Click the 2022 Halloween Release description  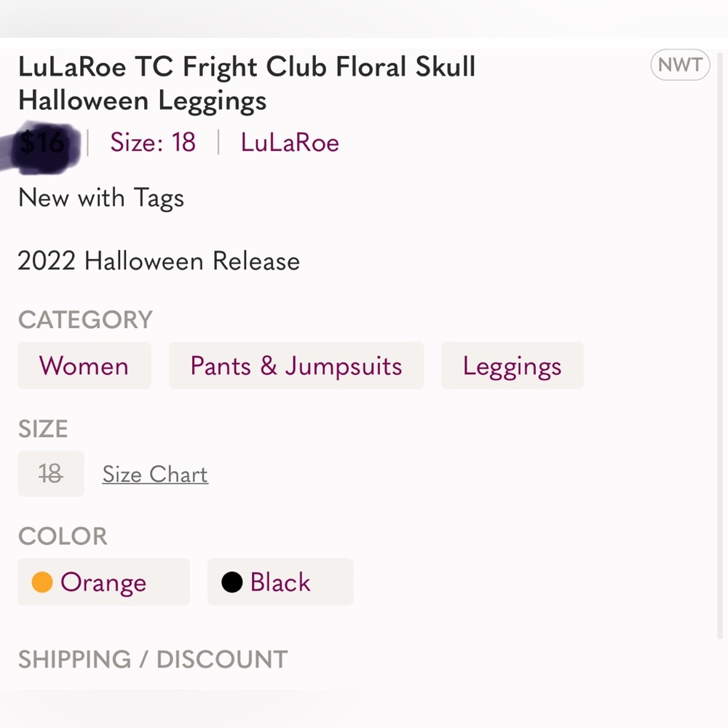coord(159,261)
